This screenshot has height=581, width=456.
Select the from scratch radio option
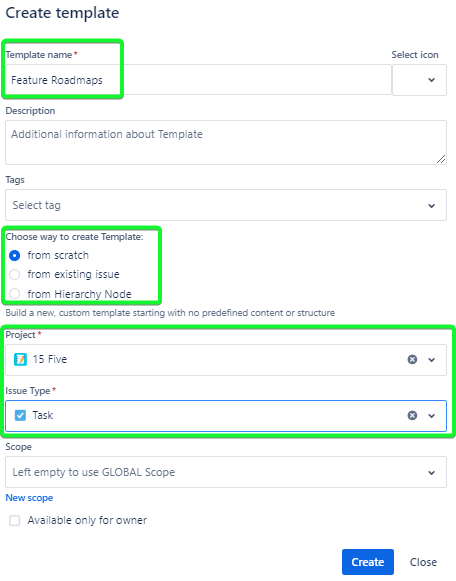(x=14, y=256)
